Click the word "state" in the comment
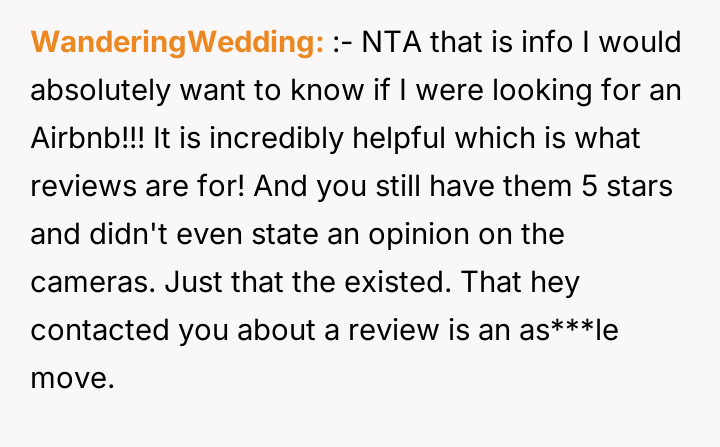Viewport: 720px width, 447px height. click(x=279, y=235)
